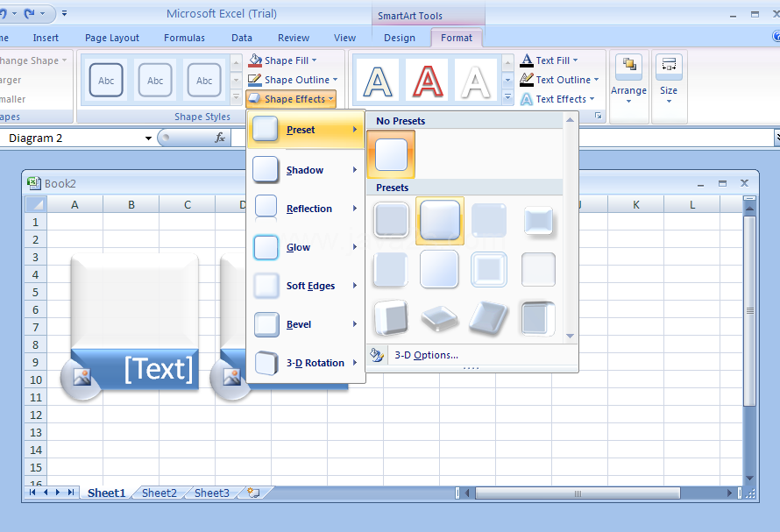780x532 pixels.
Task: Open the Bevel effects submenu
Action: pos(306,324)
